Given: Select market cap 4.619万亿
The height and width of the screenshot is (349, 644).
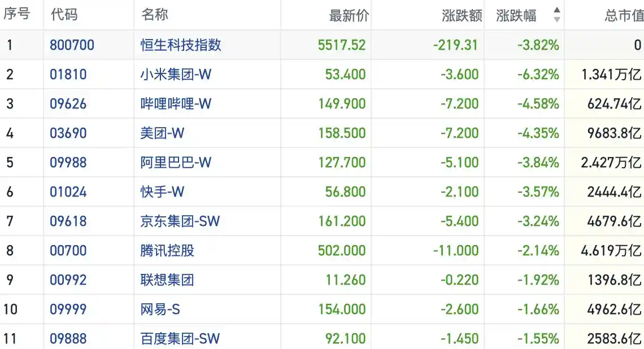Looking at the screenshot, I should pos(612,251).
